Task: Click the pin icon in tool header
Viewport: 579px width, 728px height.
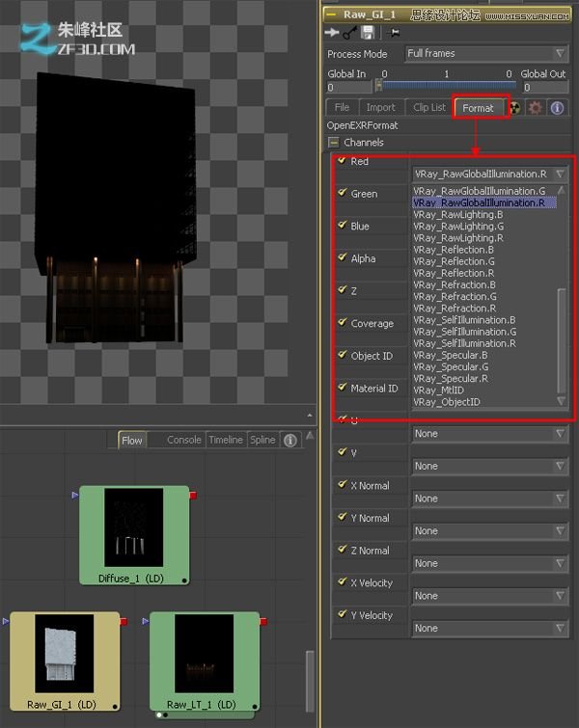Action: pyautogui.click(x=394, y=33)
